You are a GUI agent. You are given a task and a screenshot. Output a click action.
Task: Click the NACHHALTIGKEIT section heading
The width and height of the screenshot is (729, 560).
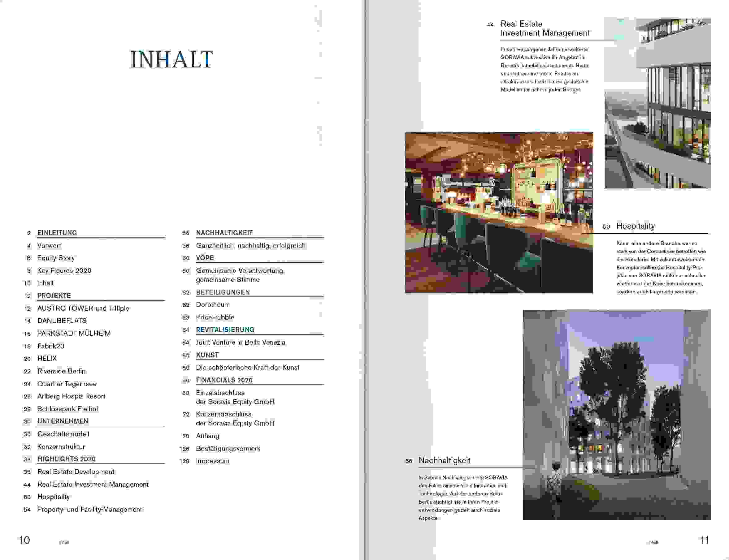pos(224,233)
